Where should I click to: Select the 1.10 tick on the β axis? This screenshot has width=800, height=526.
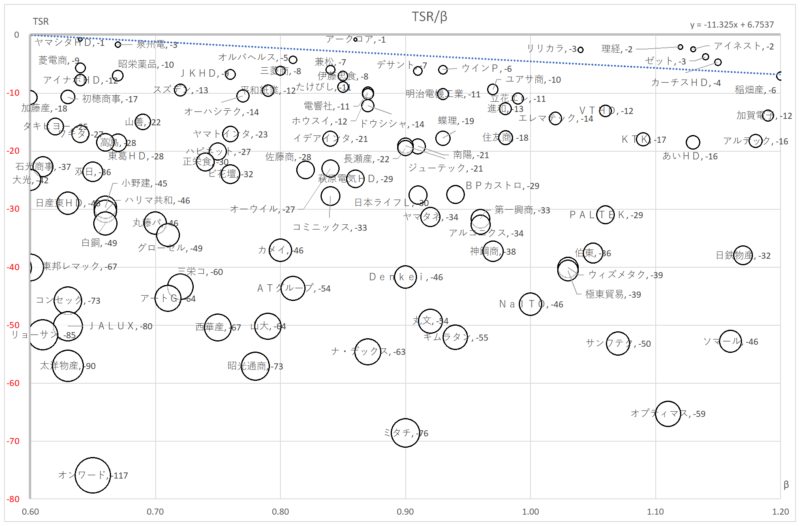click(656, 511)
